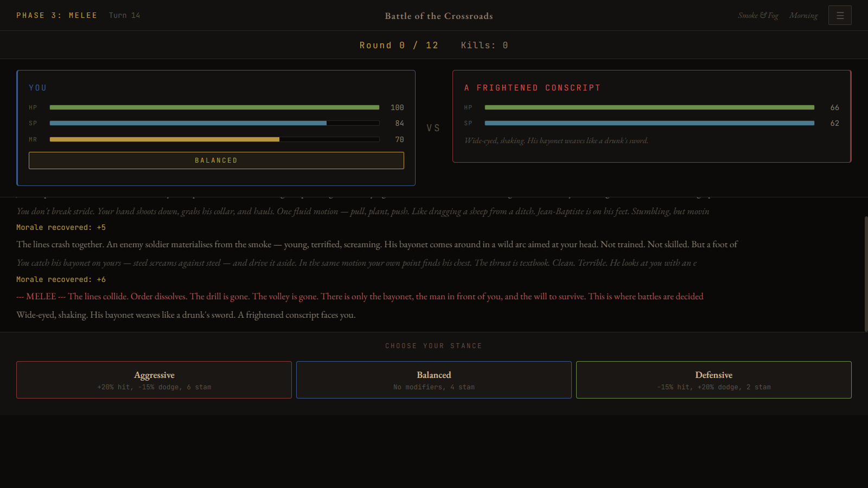Screen dimensions: 868x488
Task: Click your green HP bar
Action: click(214, 107)
